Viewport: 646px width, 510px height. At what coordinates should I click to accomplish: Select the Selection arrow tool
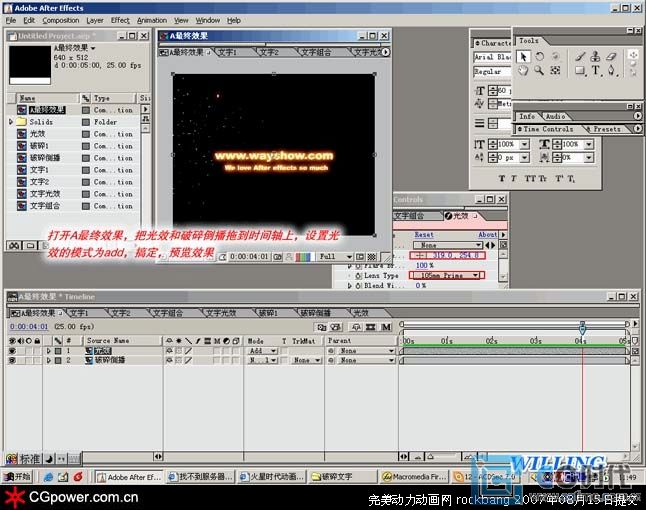(x=523, y=56)
